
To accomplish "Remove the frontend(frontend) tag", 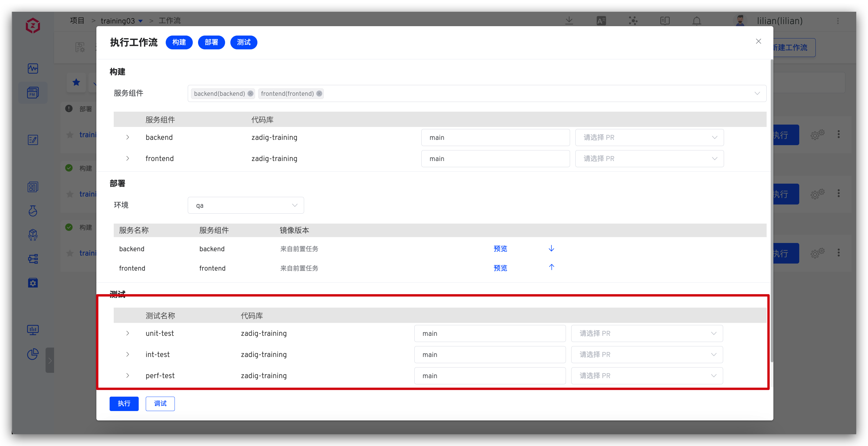I will tap(319, 93).
